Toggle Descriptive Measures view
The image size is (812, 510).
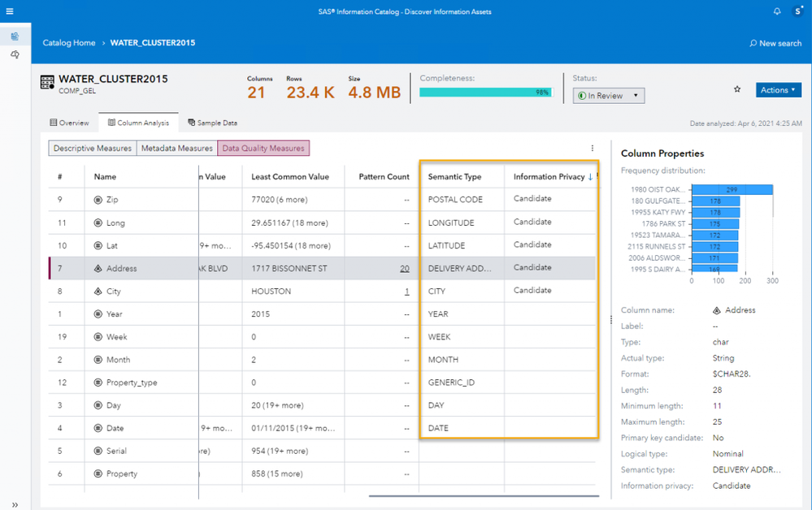92,149
